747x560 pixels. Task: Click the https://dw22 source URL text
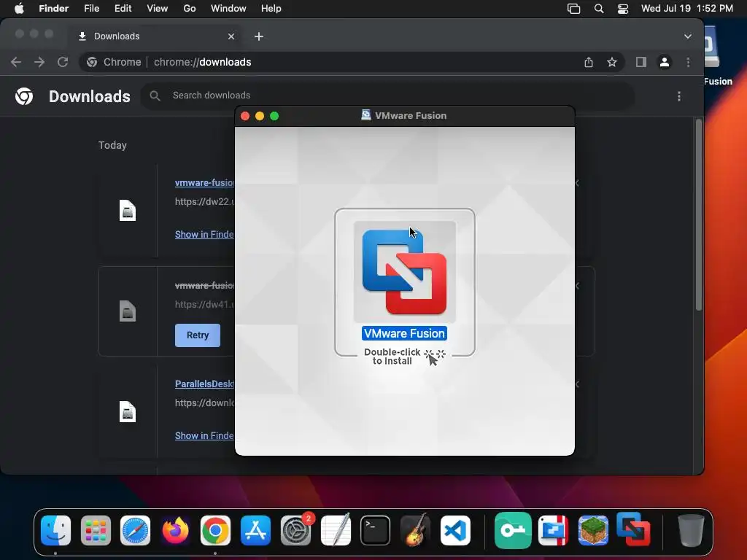(x=204, y=201)
